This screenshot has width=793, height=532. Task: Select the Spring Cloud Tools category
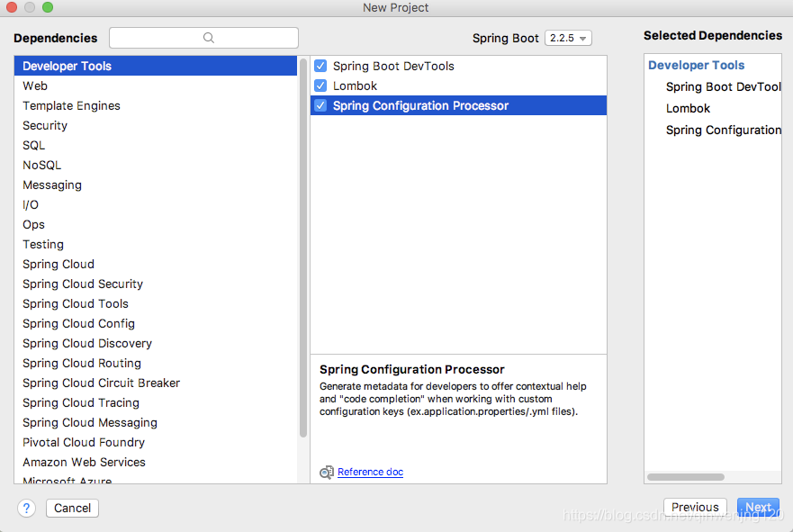156,303
